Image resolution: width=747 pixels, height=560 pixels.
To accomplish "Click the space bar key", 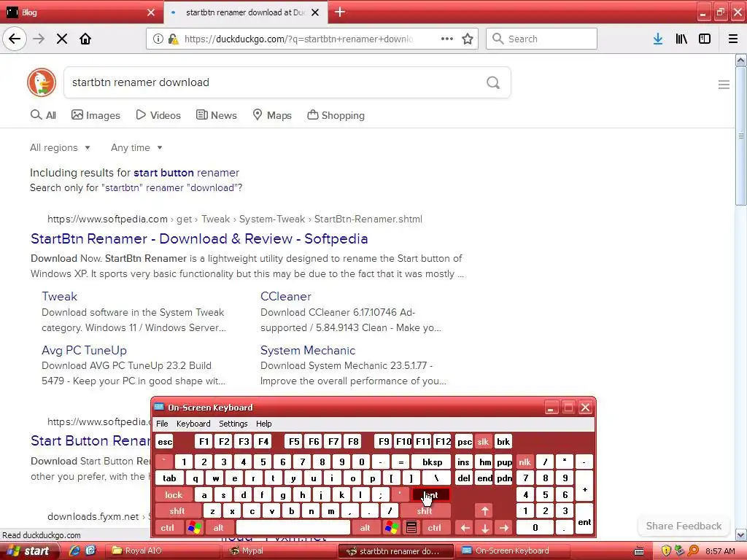I will tap(293, 528).
